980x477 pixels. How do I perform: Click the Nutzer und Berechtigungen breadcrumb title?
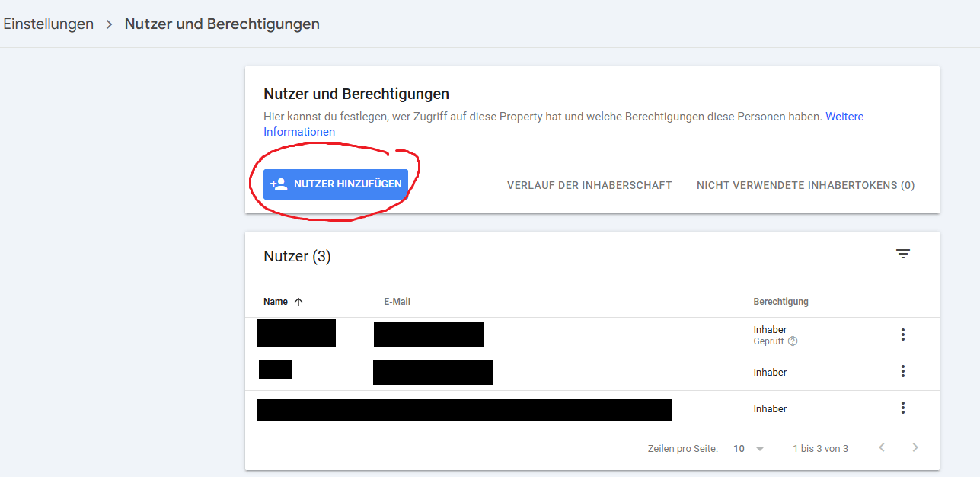[x=222, y=24]
